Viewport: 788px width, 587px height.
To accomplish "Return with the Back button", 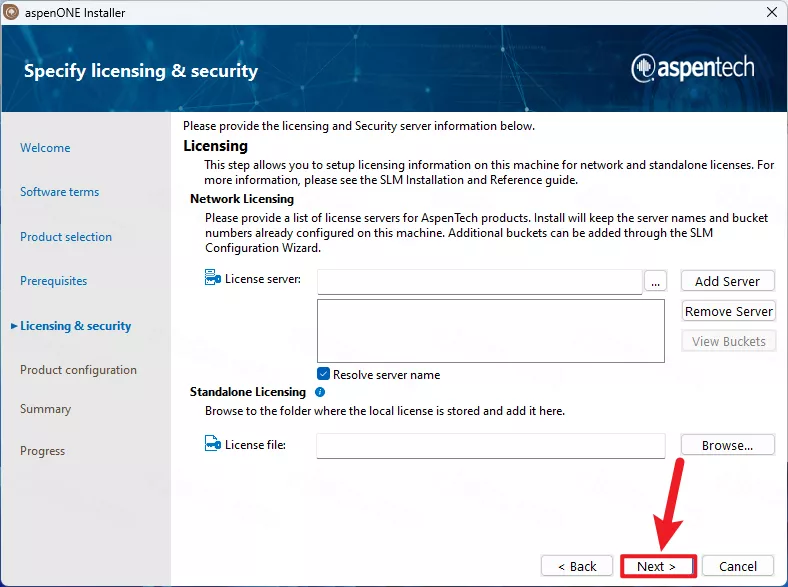I will coord(577,566).
